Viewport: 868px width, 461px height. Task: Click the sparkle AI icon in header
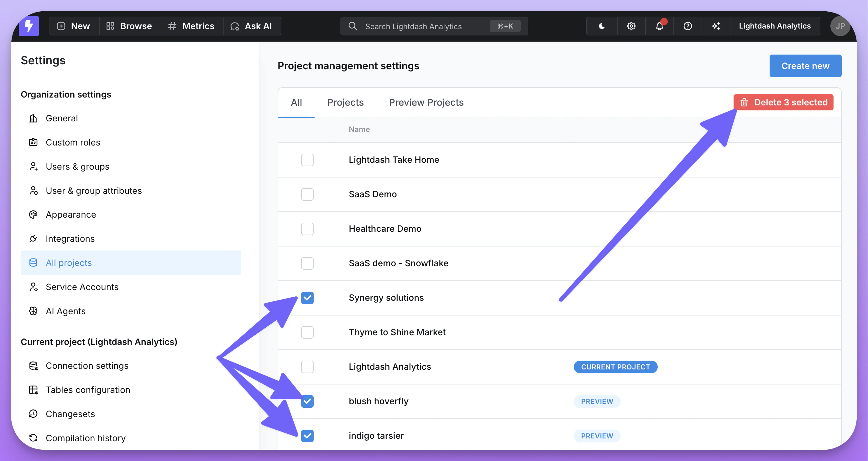716,26
